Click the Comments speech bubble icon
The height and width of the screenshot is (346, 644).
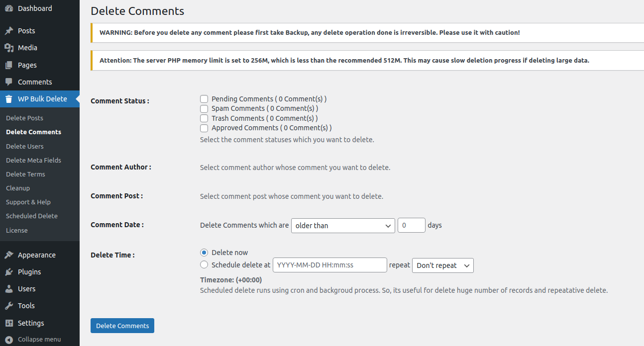click(x=9, y=82)
